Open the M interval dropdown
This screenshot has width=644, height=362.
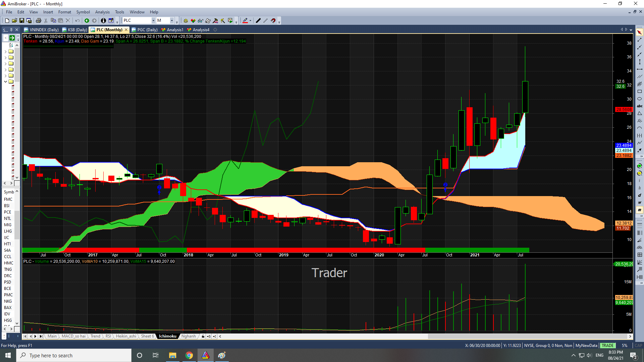point(172,21)
